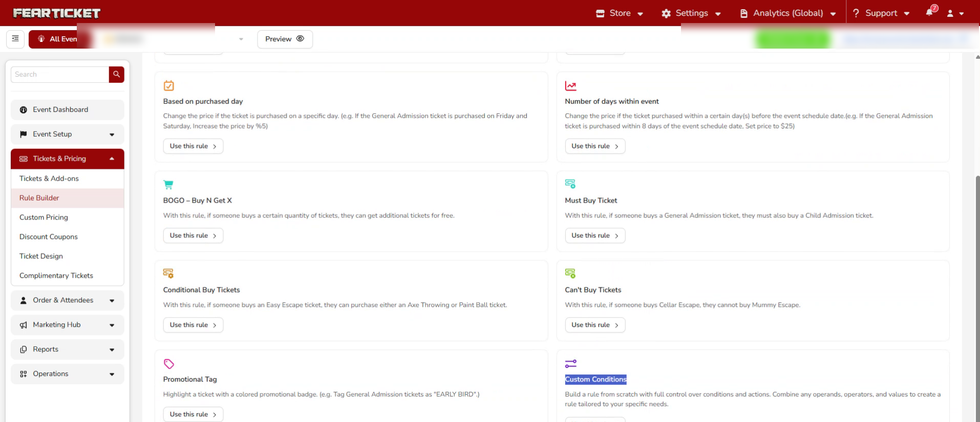This screenshot has width=980, height=422.
Task: Click the red search magnifier button
Action: tap(116, 74)
